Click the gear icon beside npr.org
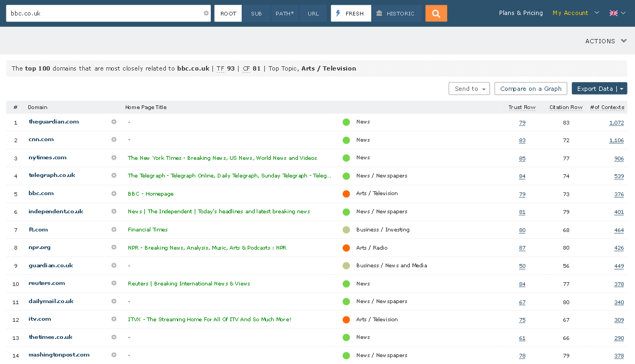Image resolution: width=635 pixels, height=364 pixels. [113, 247]
